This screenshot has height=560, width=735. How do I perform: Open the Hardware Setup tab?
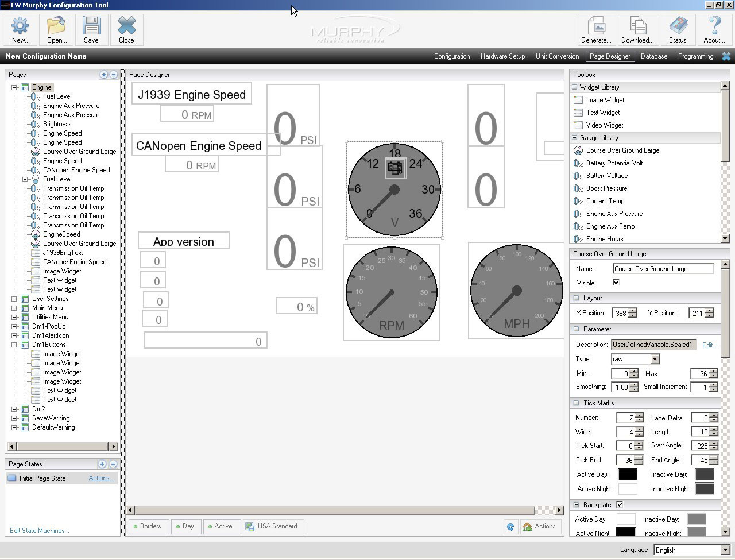click(502, 56)
